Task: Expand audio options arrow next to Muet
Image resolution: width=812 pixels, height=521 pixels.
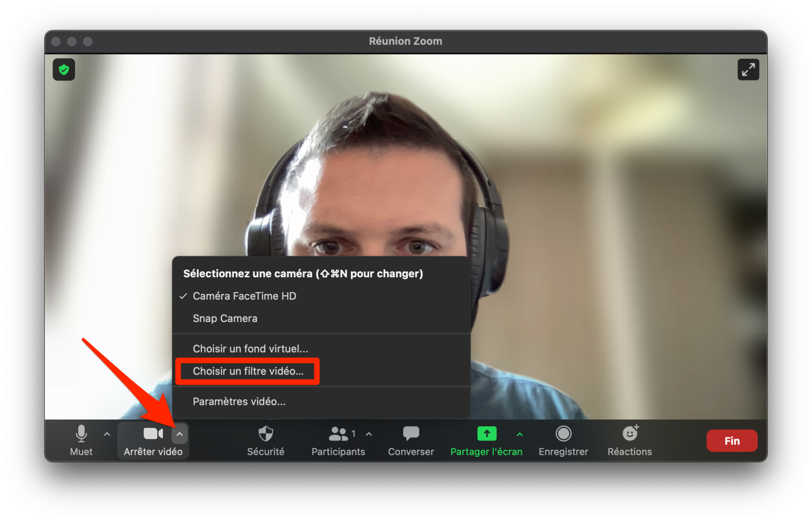Action: pos(107,434)
